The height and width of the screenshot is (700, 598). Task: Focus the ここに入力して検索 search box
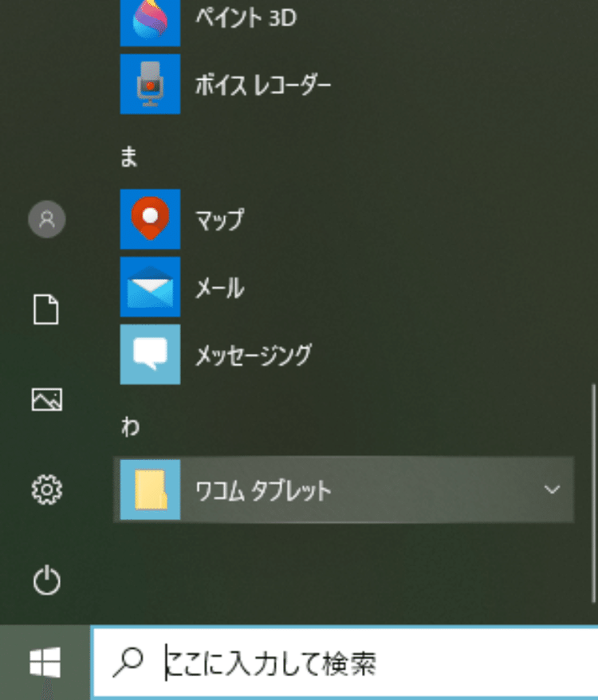coord(344,663)
